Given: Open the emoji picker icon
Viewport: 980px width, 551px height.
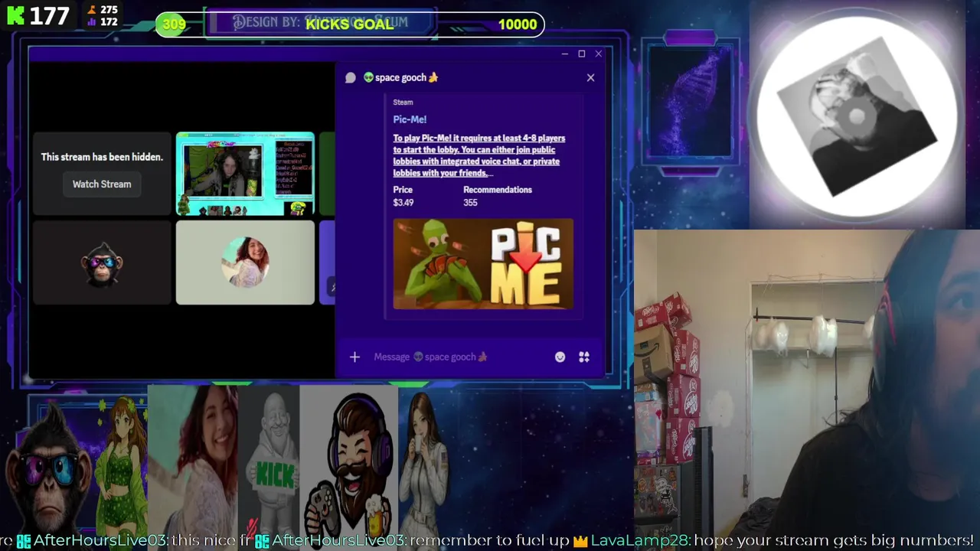Looking at the screenshot, I should point(560,357).
